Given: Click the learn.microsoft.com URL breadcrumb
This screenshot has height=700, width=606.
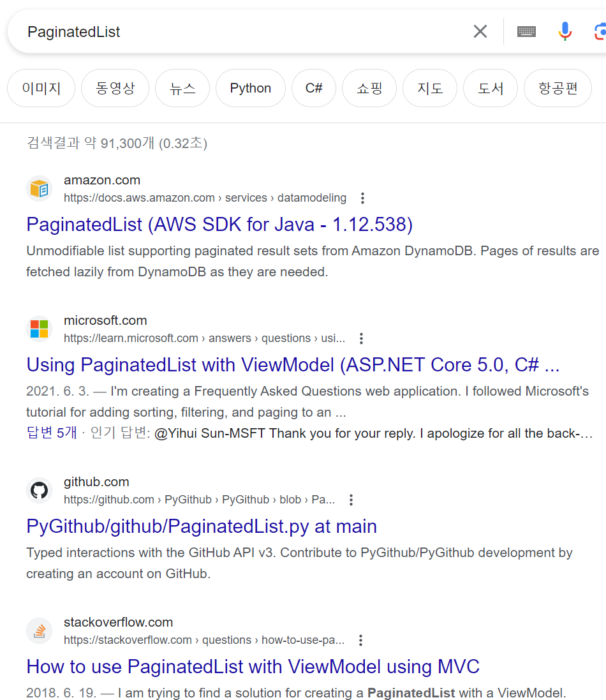Looking at the screenshot, I should (x=204, y=338).
